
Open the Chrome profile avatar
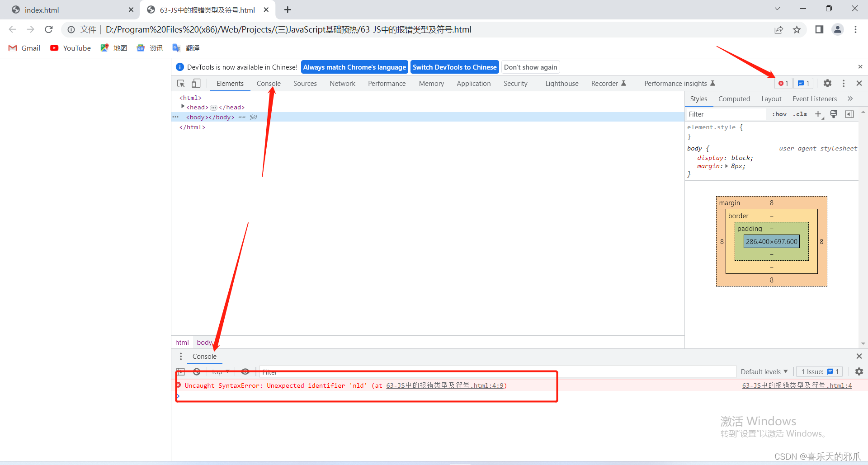point(838,29)
